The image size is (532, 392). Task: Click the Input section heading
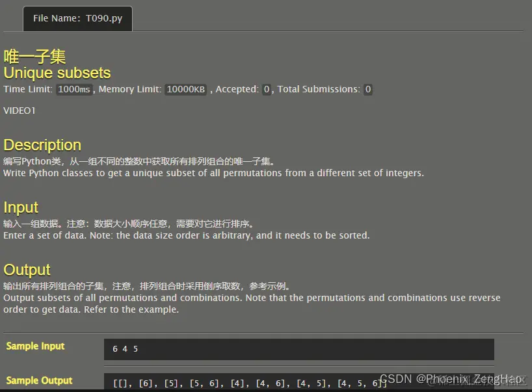pos(21,207)
